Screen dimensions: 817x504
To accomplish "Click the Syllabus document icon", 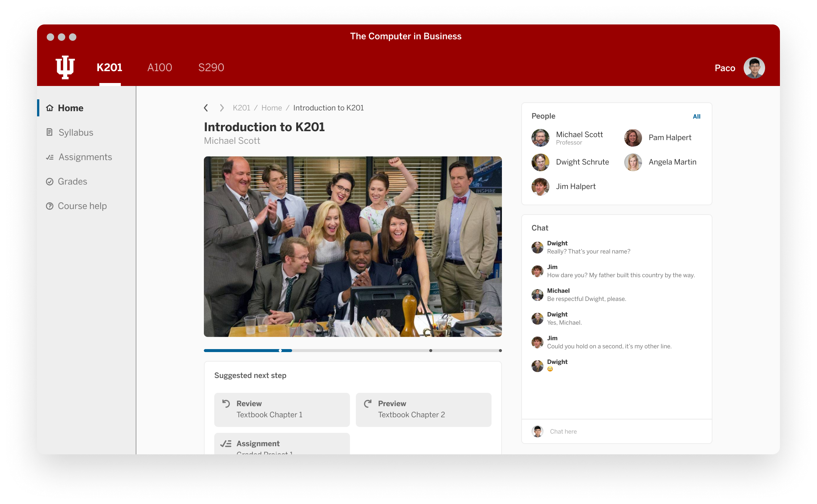I will tap(49, 132).
